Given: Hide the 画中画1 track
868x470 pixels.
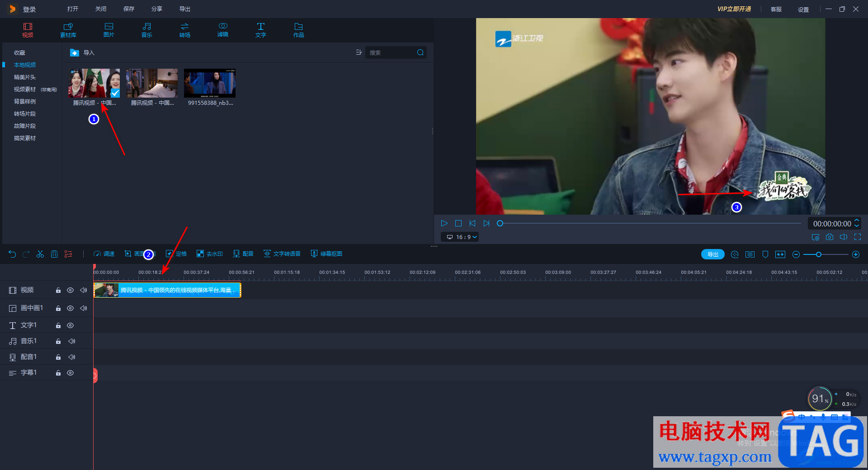Looking at the screenshot, I should click(70, 308).
